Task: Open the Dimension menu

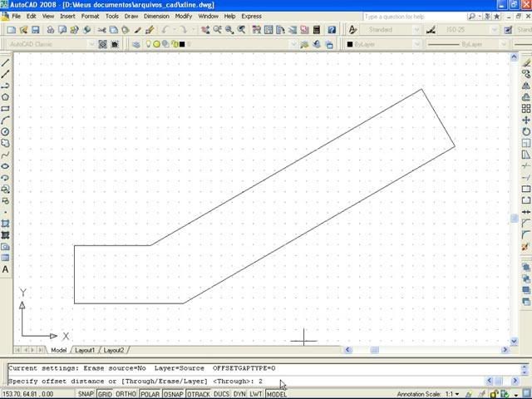Action: click(x=156, y=17)
